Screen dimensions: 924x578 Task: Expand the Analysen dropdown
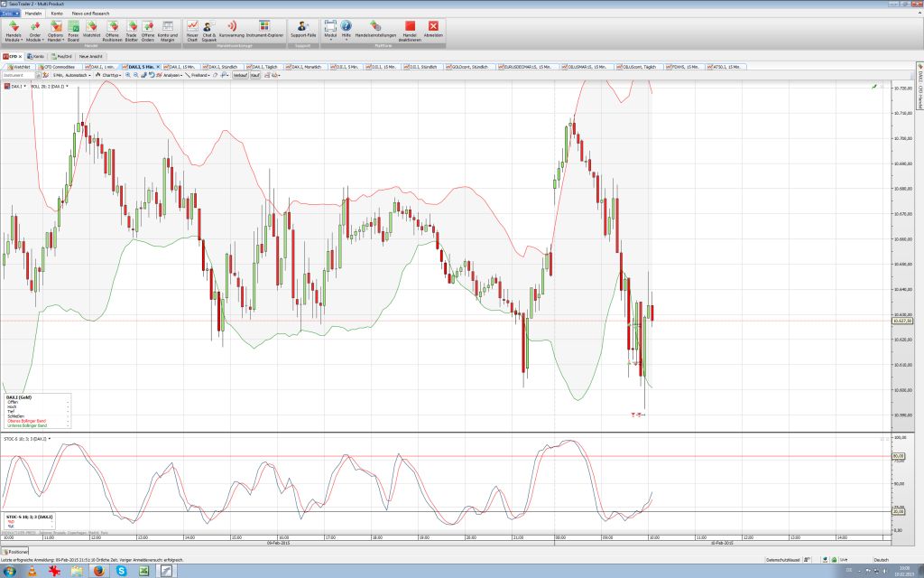(x=171, y=75)
